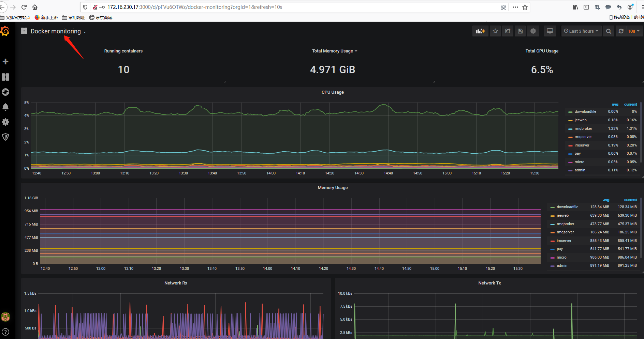Viewport: 644px width, 339px height.
Task: Open the Last 3 hours time picker
Action: click(x=581, y=31)
